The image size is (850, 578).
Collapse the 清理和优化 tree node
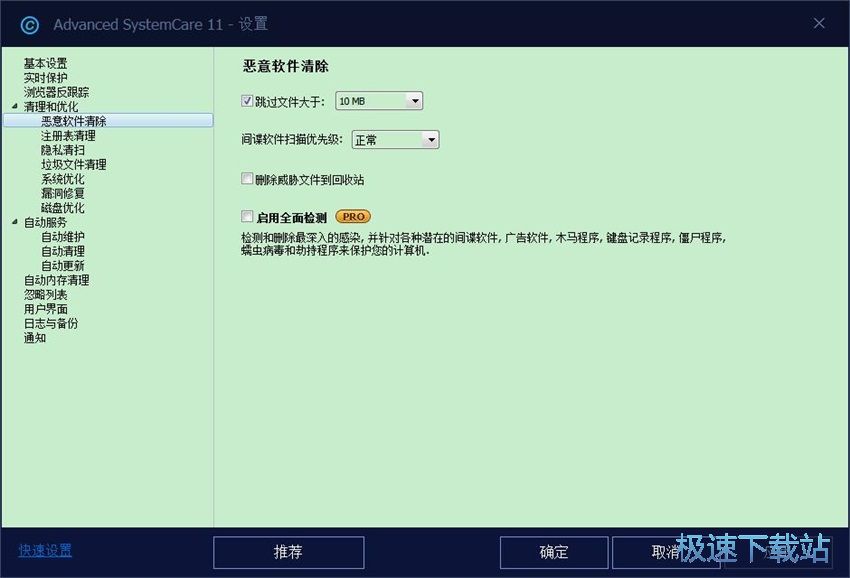15,106
